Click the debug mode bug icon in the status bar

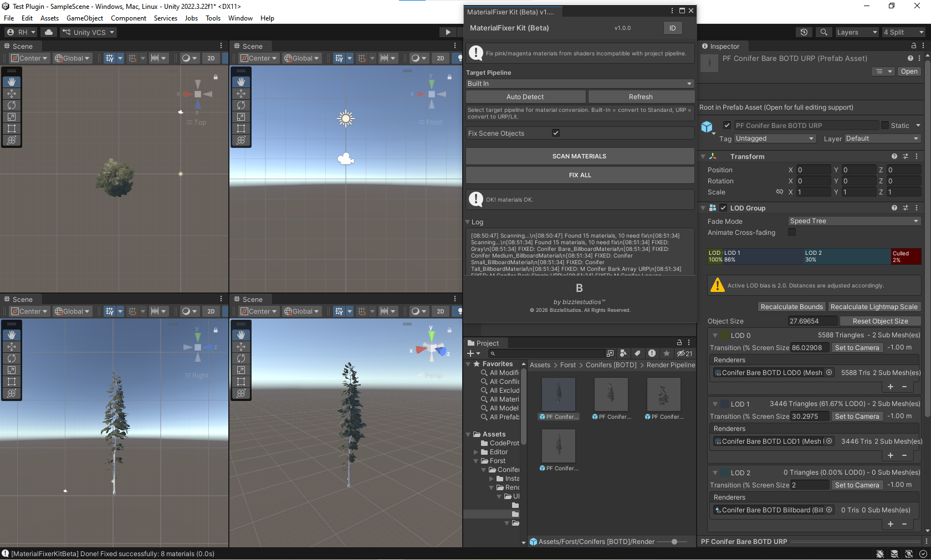(880, 554)
